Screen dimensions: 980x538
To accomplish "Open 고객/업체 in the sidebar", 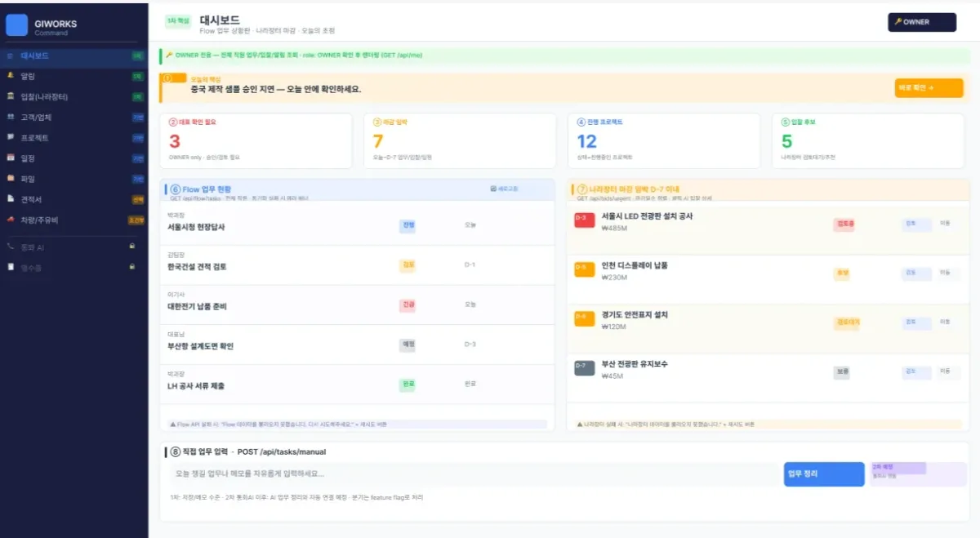I will tap(74, 118).
